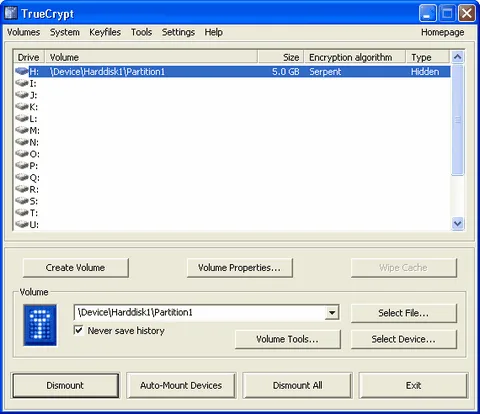Exit TrueCrypt with the Exit button
Viewport: 480px width, 414px height.
point(413,385)
